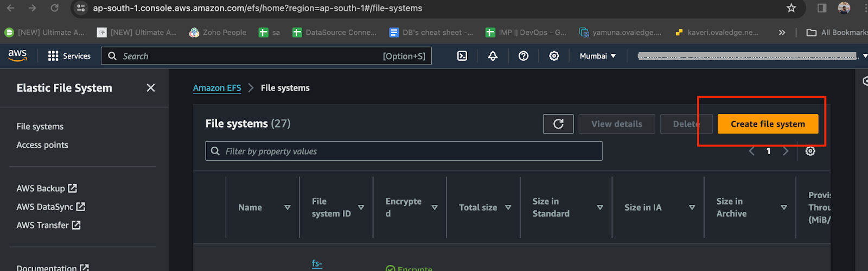Go to previous page of file systems
This screenshot has height=271, width=868.
[752, 151]
